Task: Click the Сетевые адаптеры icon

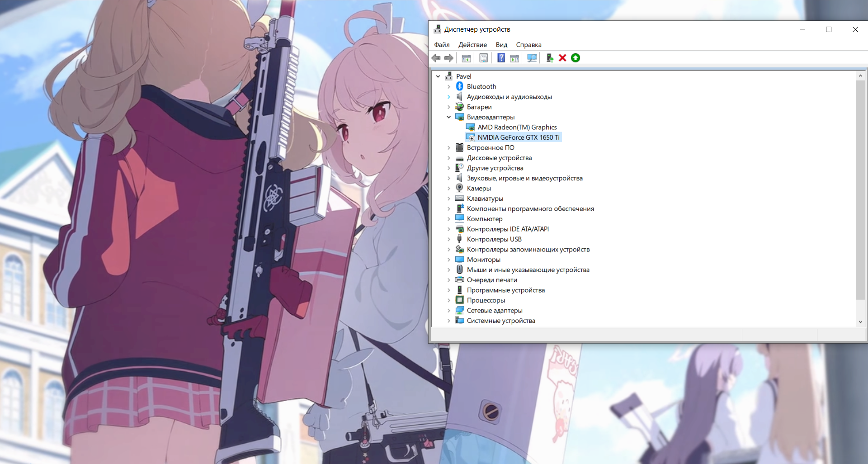Action: click(460, 310)
